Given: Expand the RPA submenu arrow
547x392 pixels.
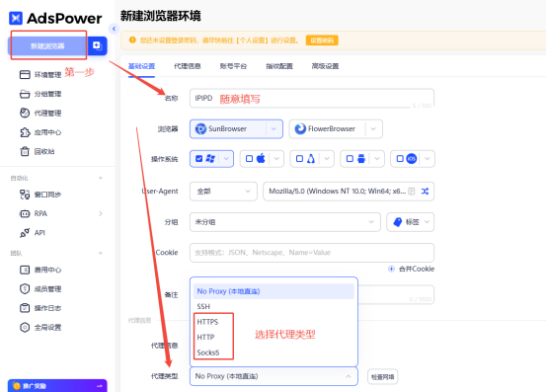Looking at the screenshot, I should point(101,213).
